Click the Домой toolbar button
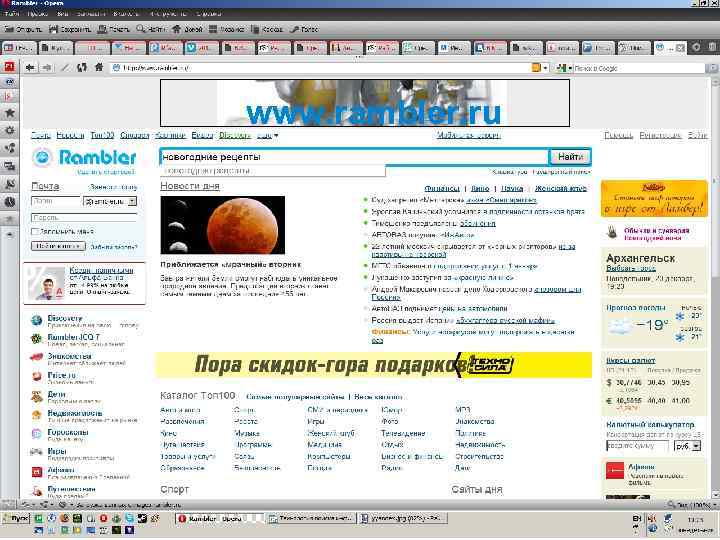Screen dimensions: 720x540 [x=187, y=29]
